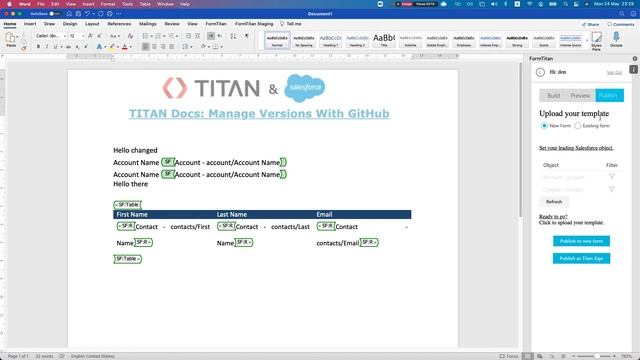Click the back arrow in FormTitan panel
The width and height of the screenshot is (640, 360).
tap(540, 72)
